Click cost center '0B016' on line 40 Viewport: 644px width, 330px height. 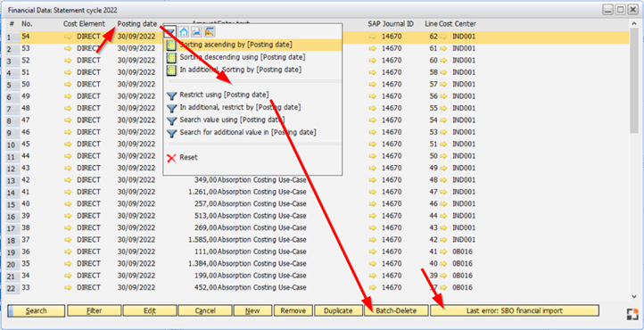(x=462, y=263)
